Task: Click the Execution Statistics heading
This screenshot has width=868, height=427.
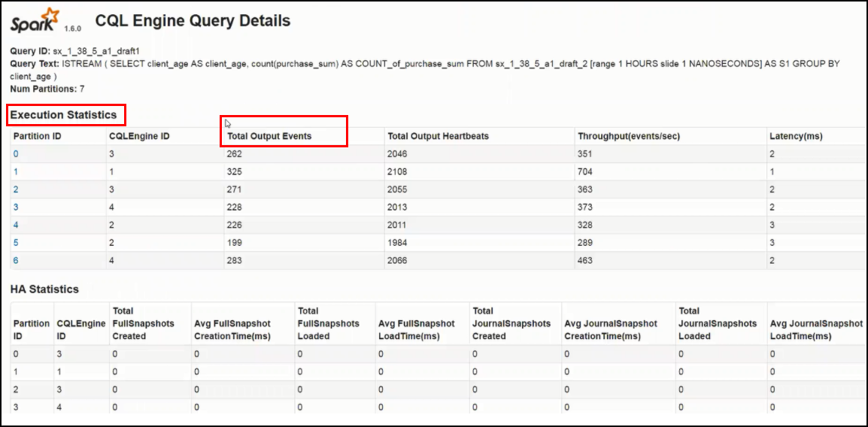Action: (x=64, y=115)
